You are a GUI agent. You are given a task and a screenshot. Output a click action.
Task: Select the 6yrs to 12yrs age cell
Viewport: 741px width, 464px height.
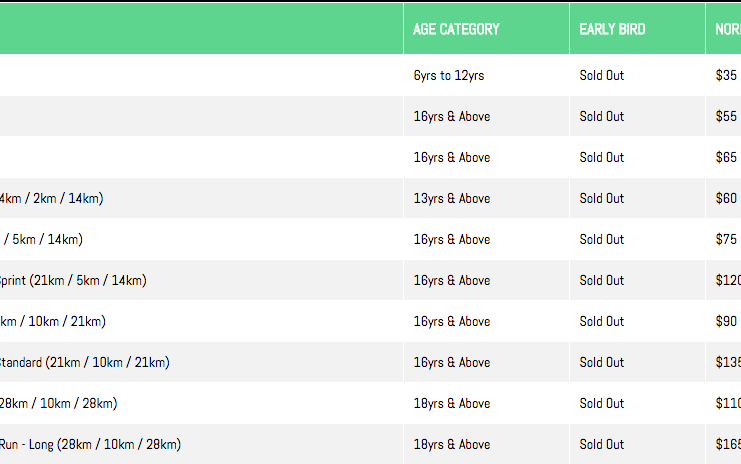pos(449,75)
